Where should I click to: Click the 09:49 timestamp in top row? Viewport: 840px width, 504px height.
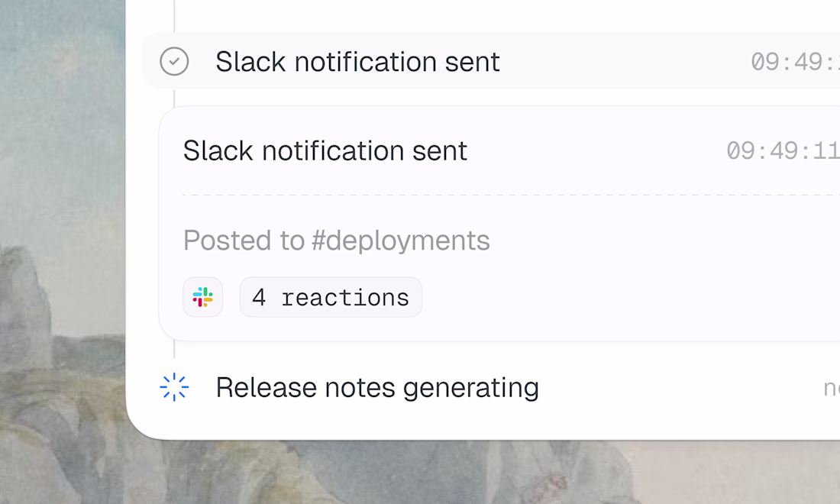(795, 62)
